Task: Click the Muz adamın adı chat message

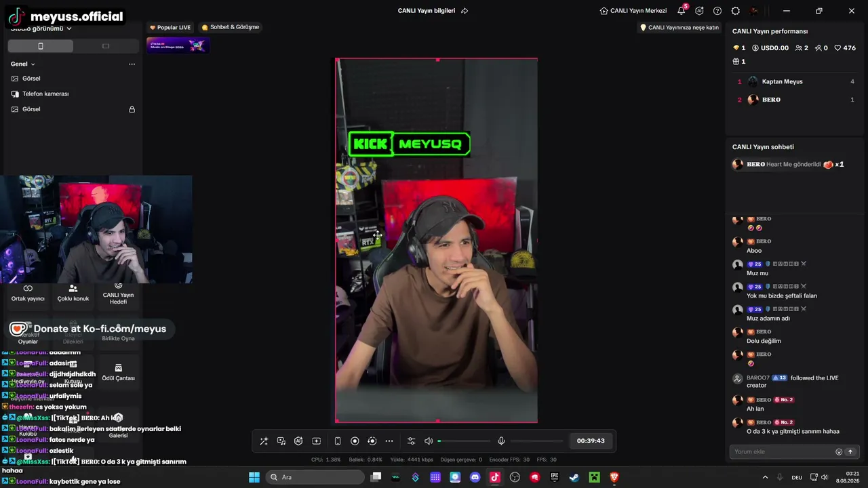Action: click(x=768, y=319)
